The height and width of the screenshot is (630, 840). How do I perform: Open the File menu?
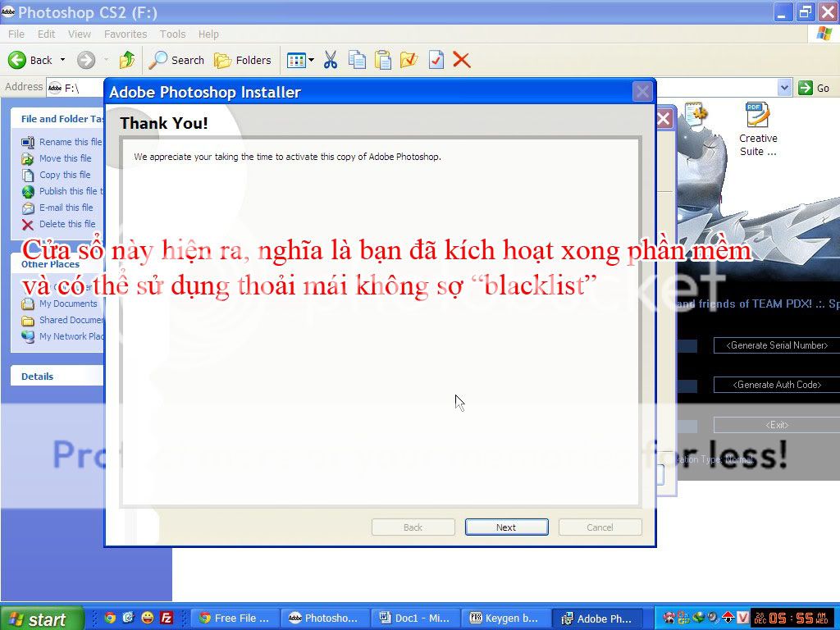[x=16, y=34]
